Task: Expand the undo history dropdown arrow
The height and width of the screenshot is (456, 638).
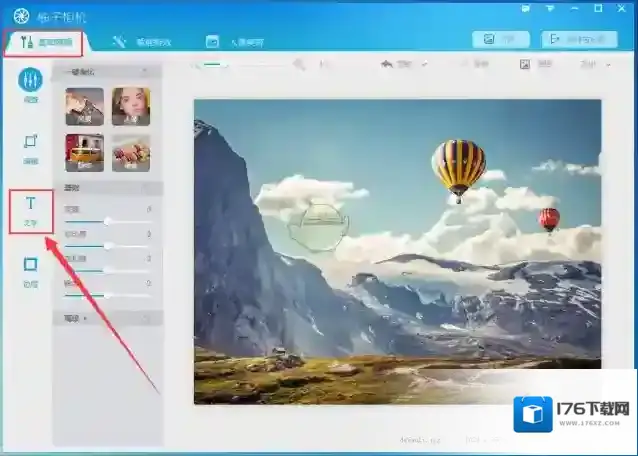Action: 425,65
